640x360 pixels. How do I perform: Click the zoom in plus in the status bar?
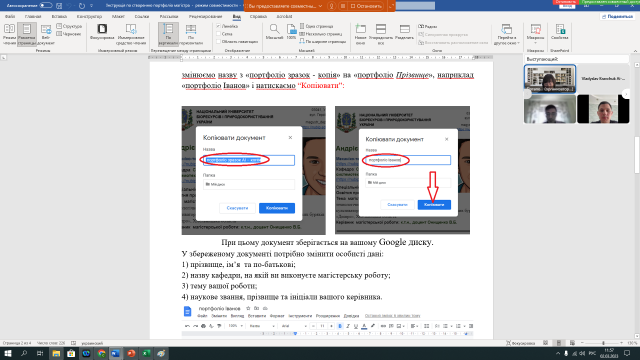click(622, 343)
